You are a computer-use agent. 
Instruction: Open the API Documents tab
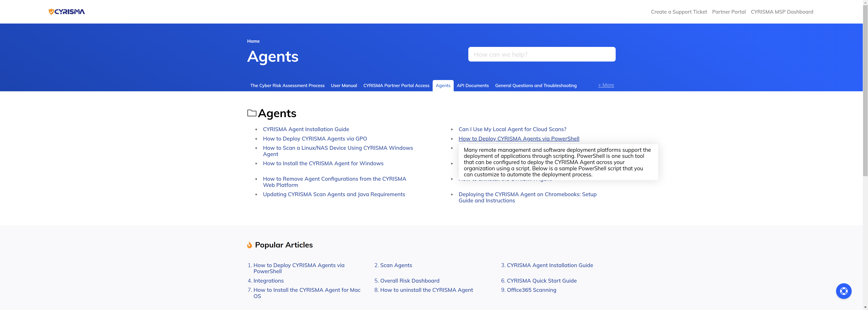point(472,86)
